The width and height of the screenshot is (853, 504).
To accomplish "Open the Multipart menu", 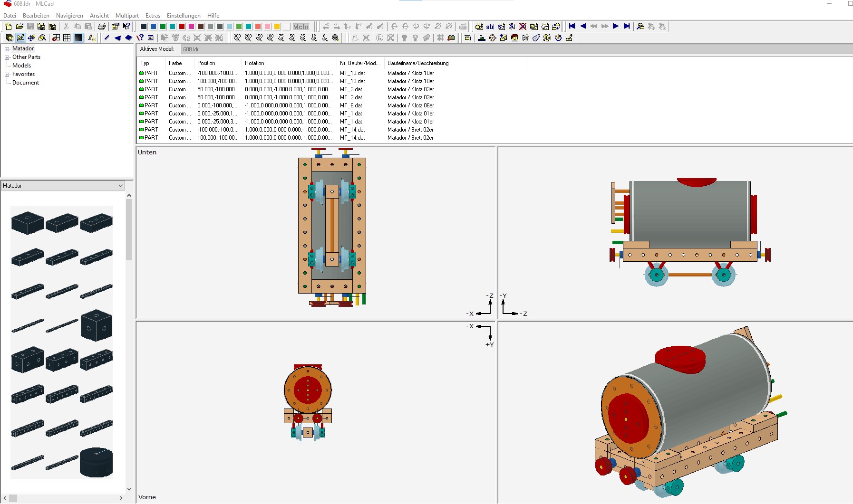I will (x=127, y=16).
